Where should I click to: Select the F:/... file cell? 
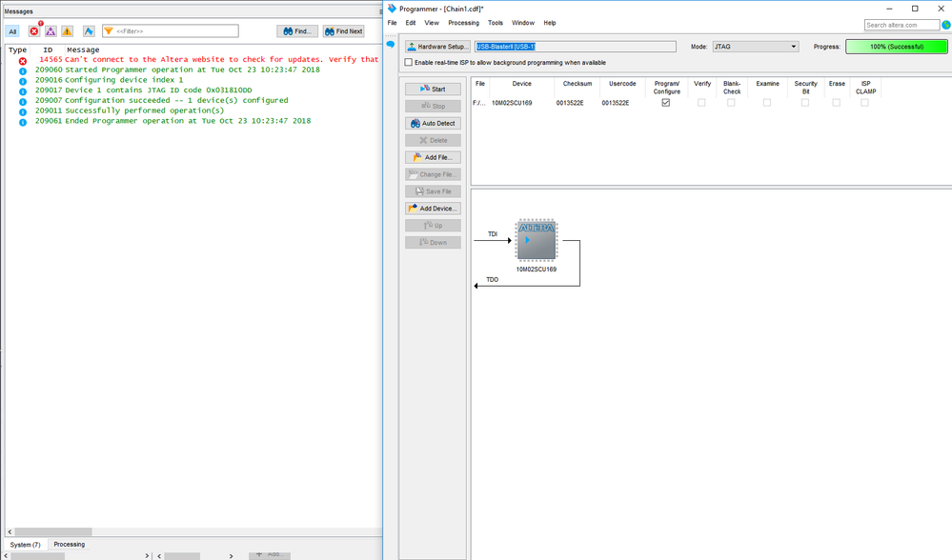[x=479, y=103]
